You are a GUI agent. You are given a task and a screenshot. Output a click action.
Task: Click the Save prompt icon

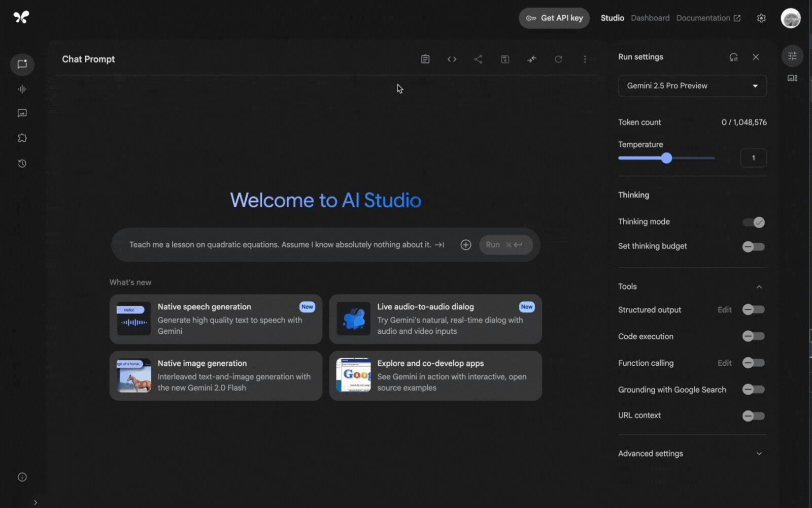[505, 59]
